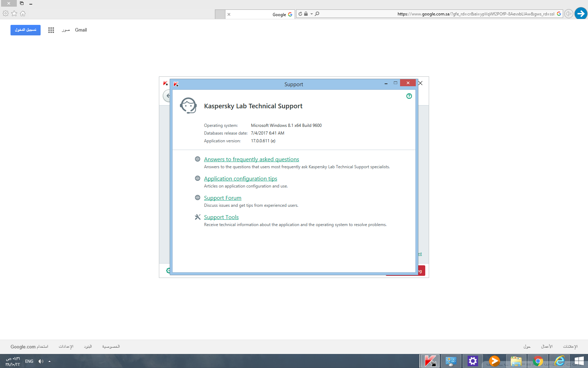Viewport: 588px width, 368px height.
Task: Click the volume speaker tray icon
Action: point(41,361)
